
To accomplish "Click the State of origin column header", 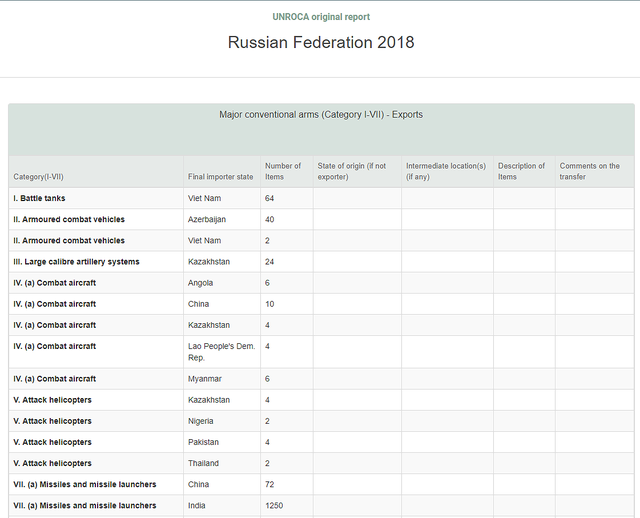I will coord(352,171).
